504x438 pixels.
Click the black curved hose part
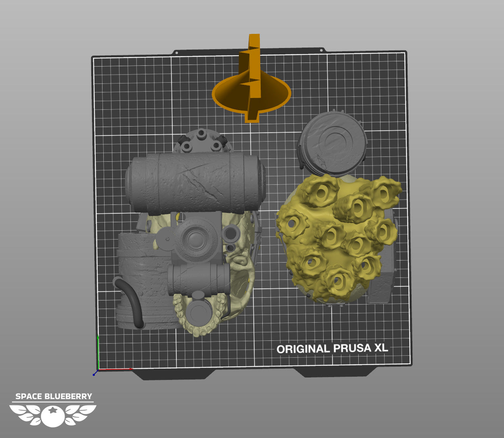[130, 302]
